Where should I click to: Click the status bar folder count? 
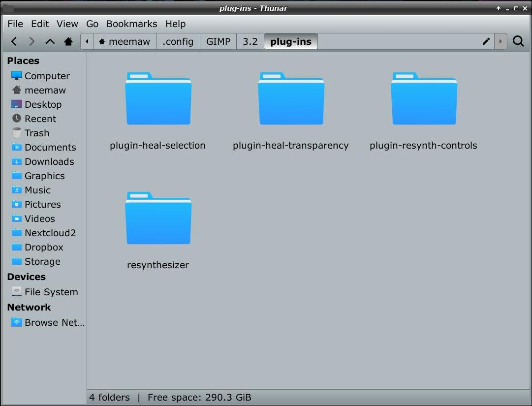click(109, 397)
